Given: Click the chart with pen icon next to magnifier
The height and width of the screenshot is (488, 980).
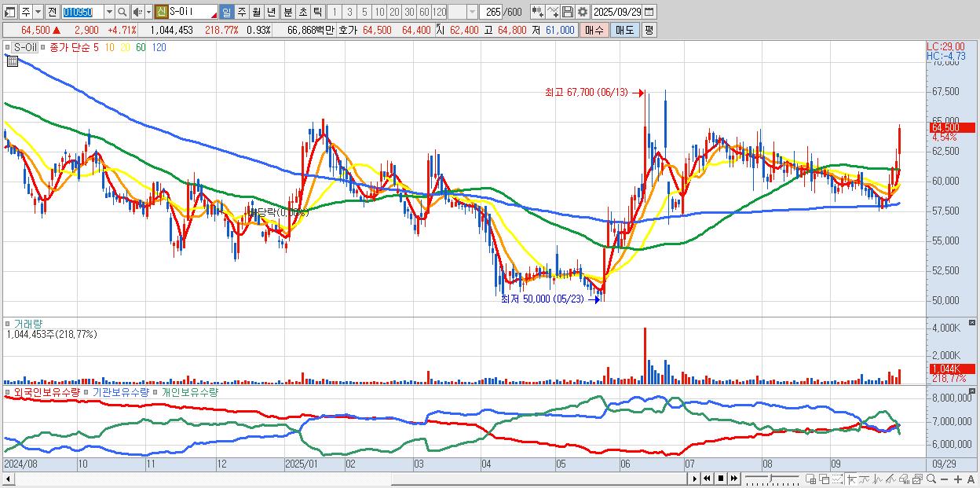Looking at the screenshot, I should 917,479.
